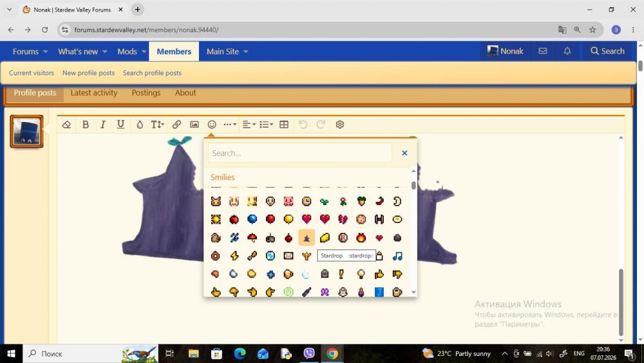Open the alerts bell icon
Viewport: 644px width, 363px height.
[567, 51]
